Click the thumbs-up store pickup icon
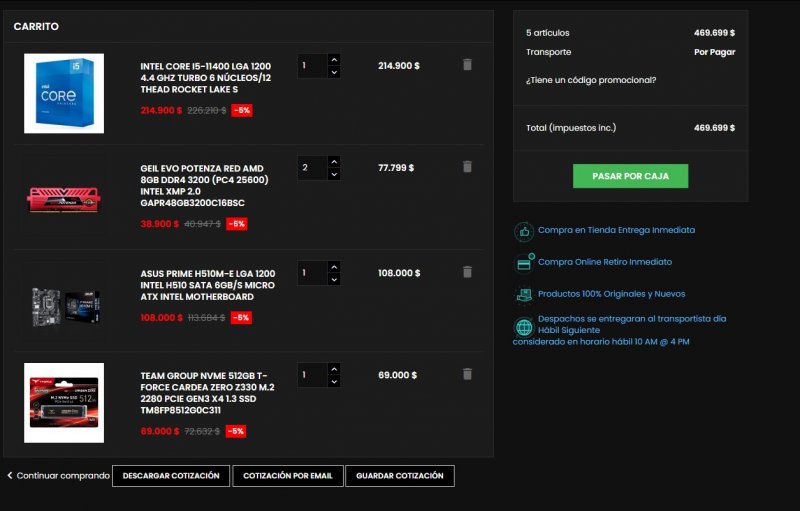Image resolution: width=800 pixels, height=511 pixels. (x=524, y=232)
